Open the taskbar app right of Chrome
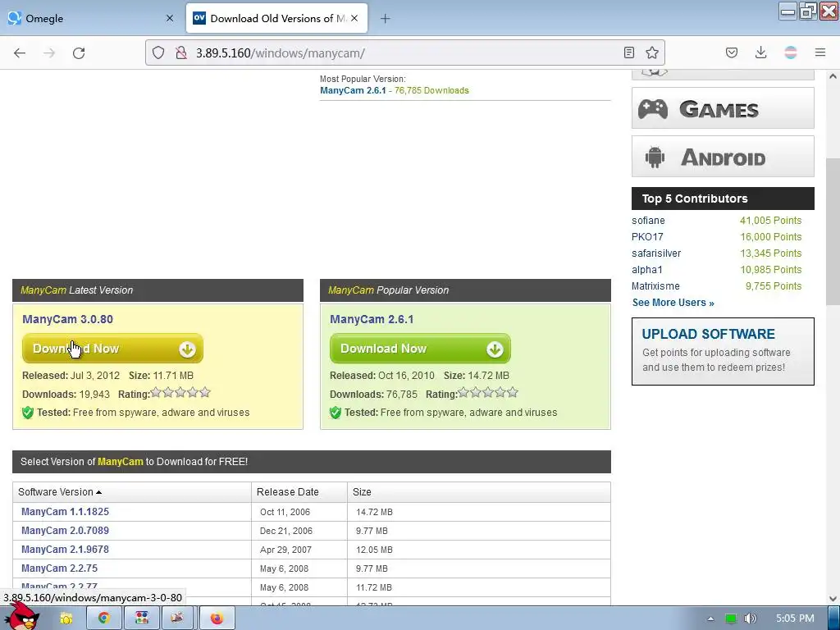840x630 pixels. (x=141, y=619)
